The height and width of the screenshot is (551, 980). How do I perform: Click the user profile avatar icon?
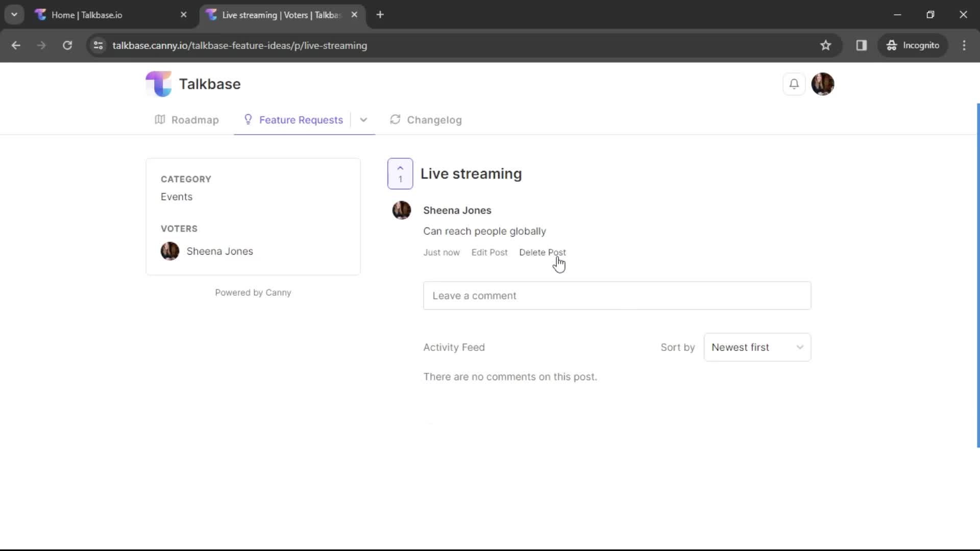[822, 84]
